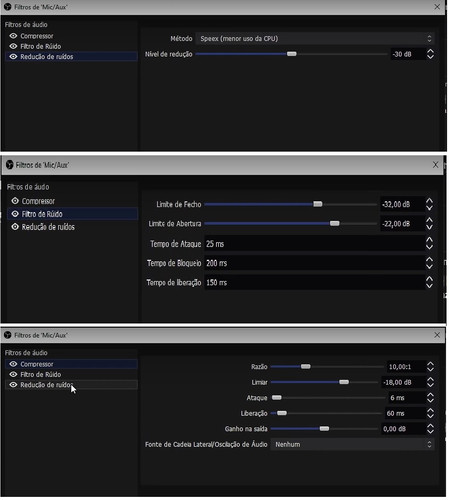Click the Liberação slider handle
Viewport: 449px width, 500px height.
coord(282,413)
